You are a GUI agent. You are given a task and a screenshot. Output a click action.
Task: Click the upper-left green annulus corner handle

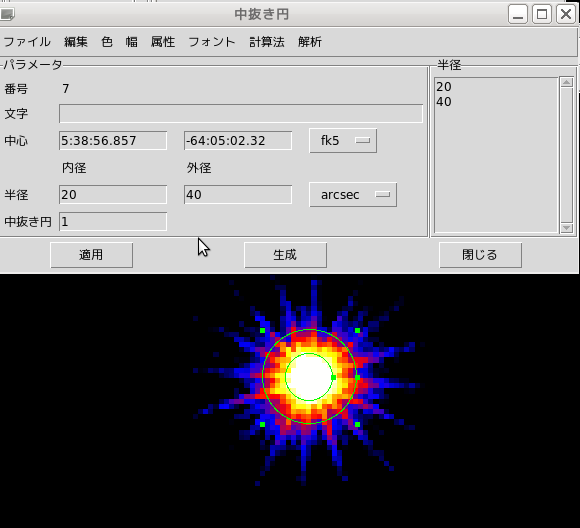click(263, 330)
